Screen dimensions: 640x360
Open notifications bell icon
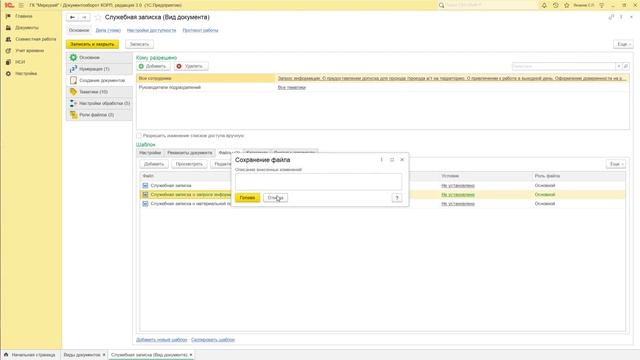coord(544,5)
